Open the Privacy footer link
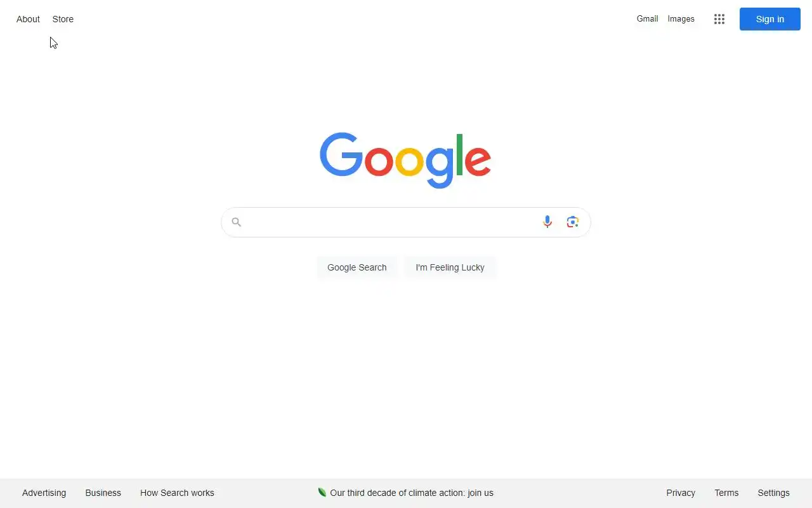 point(681,493)
